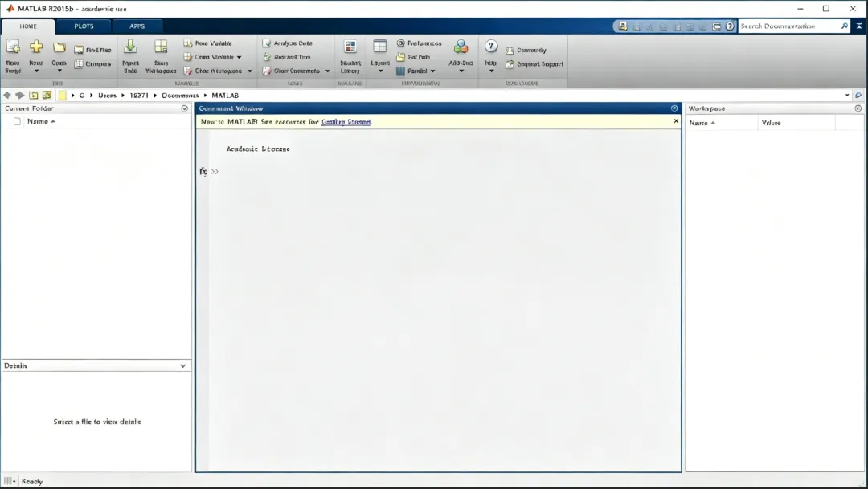
Task: Minimize the toolstrip with top-right collapse arrow
Action: [859, 26]
